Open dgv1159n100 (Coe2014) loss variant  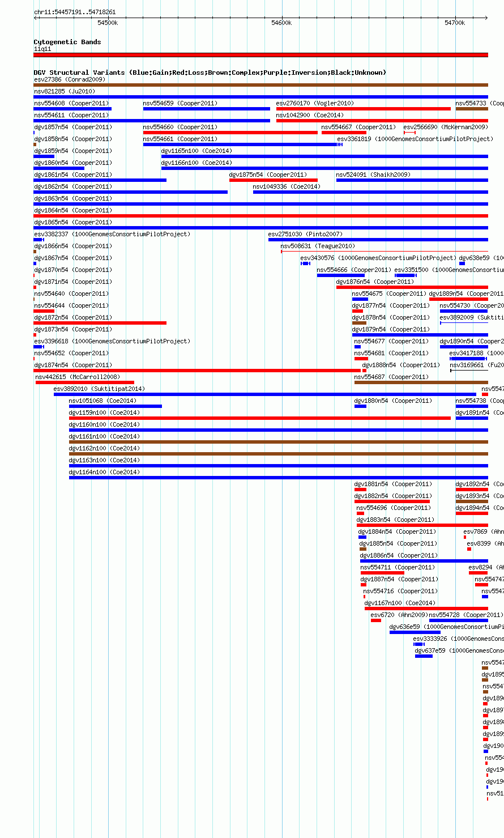(x=104, y=412)
